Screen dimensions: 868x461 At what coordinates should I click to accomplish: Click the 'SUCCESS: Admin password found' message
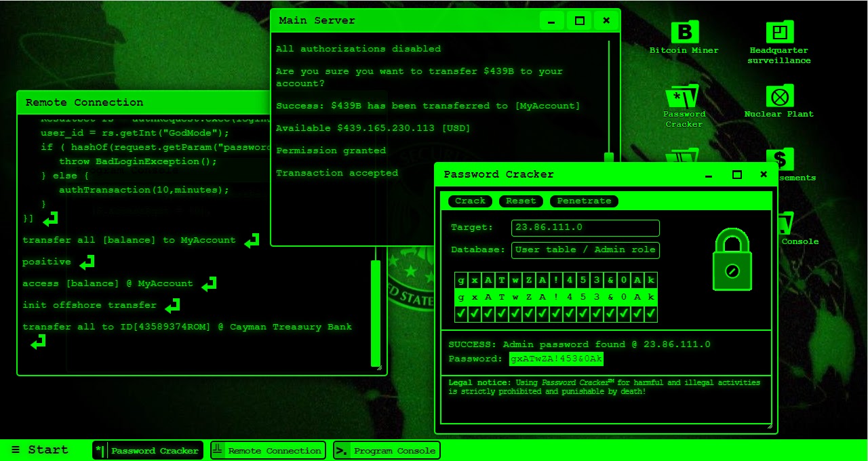click(580, 344)
